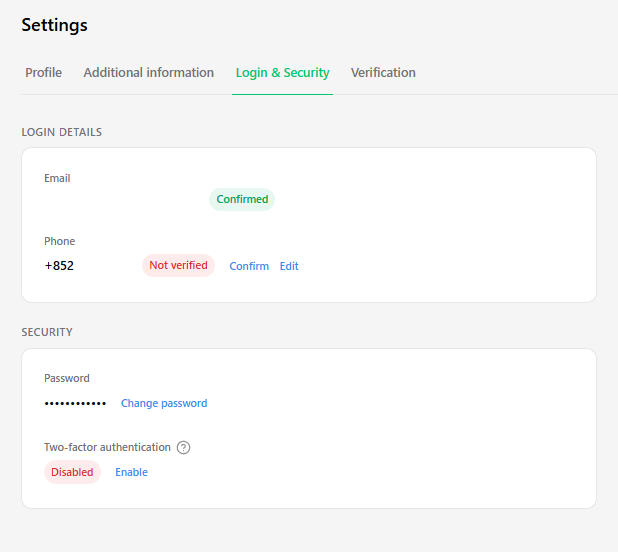Open the Change password link

[x=164, y=403]
